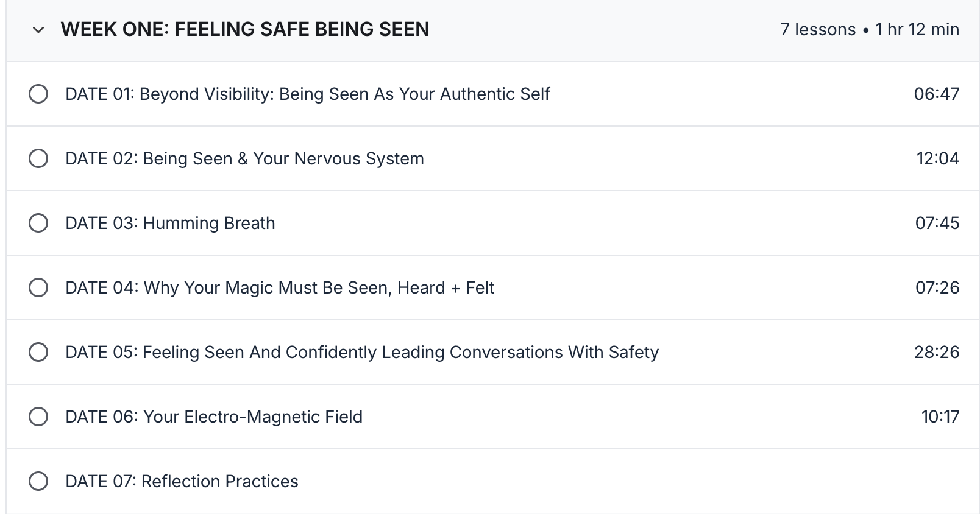This screenshot has width=980, height=514.
Task: Click the 10:17 duration for DATE 06
Action: [940, 417]
